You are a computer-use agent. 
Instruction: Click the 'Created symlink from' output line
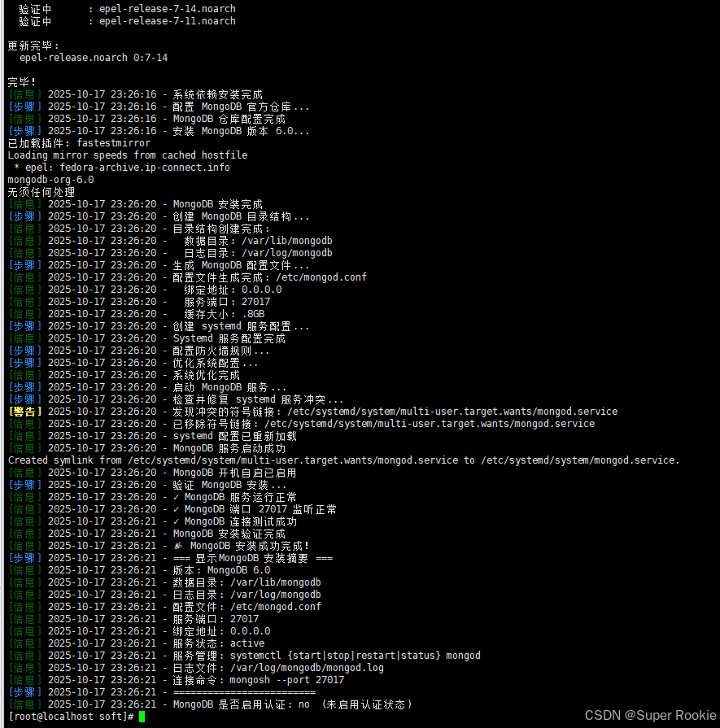pos(344,460)
